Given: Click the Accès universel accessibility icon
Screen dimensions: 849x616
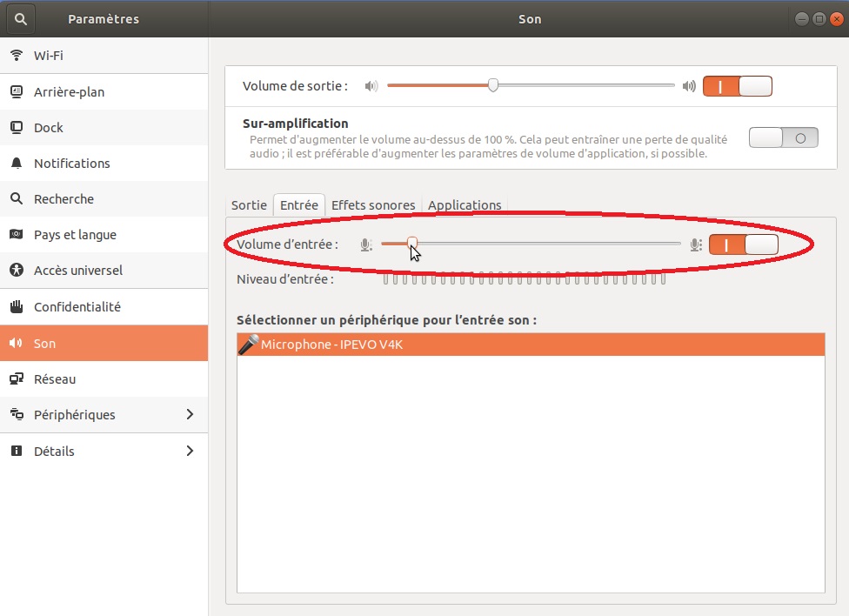Looking at the screenshot, I should click(16, 271).
